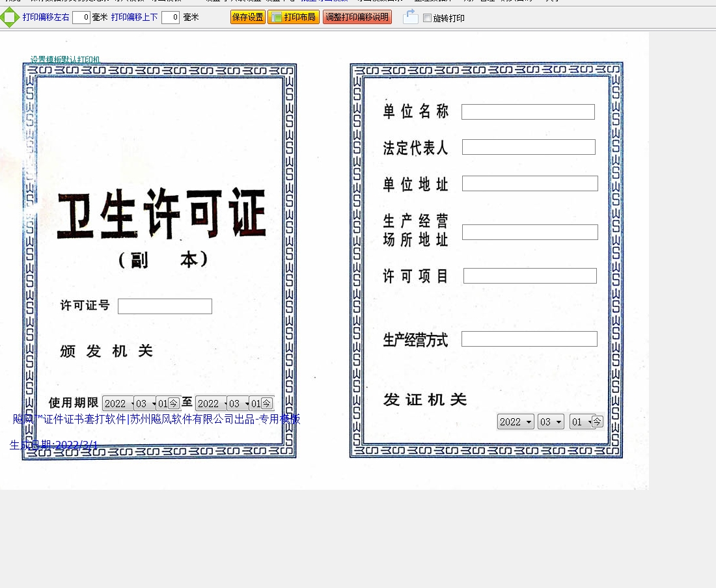This screenshot has height=588, width=716.
Task: Open the issue date month dropdown
Action: [551, 421]
